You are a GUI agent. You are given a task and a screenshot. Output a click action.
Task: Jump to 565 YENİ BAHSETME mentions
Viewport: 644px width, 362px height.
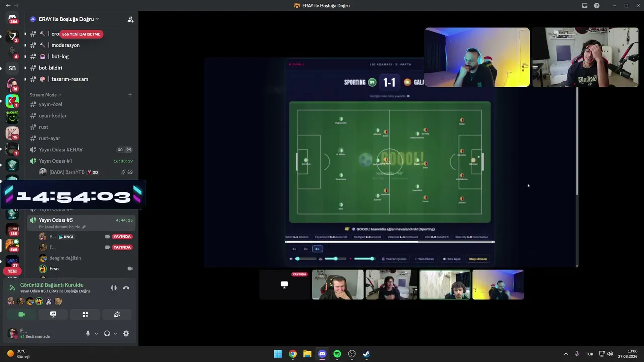click(82, 34)
